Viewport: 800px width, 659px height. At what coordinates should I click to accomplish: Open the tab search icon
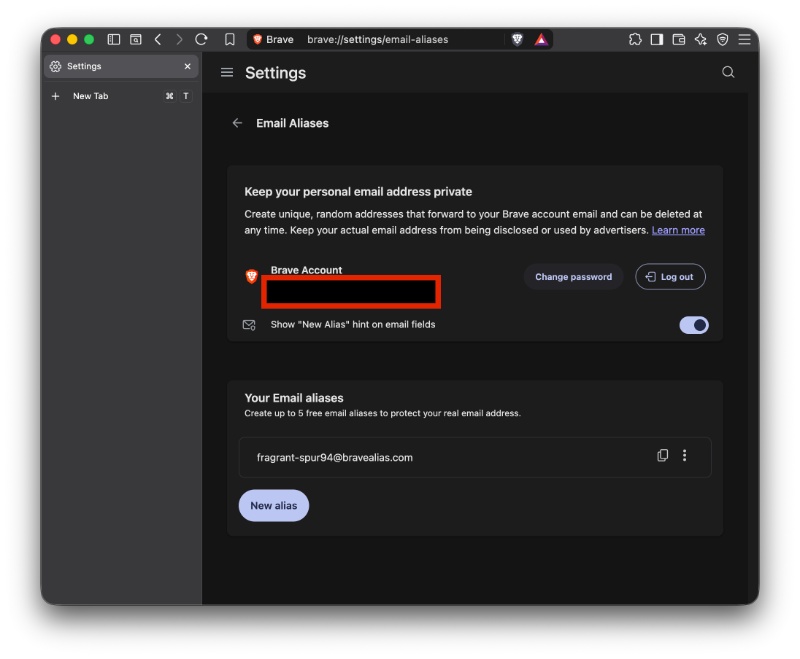point(136,39)
